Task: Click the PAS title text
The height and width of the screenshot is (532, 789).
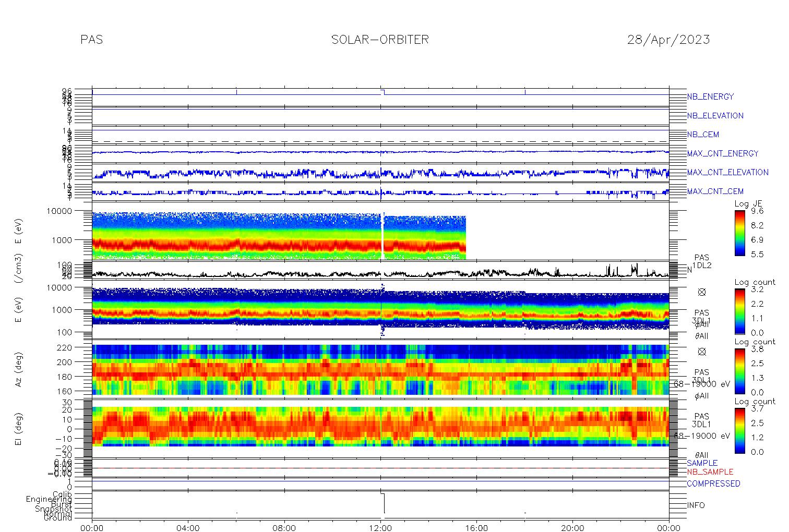Action: click(x=91, y=40)
